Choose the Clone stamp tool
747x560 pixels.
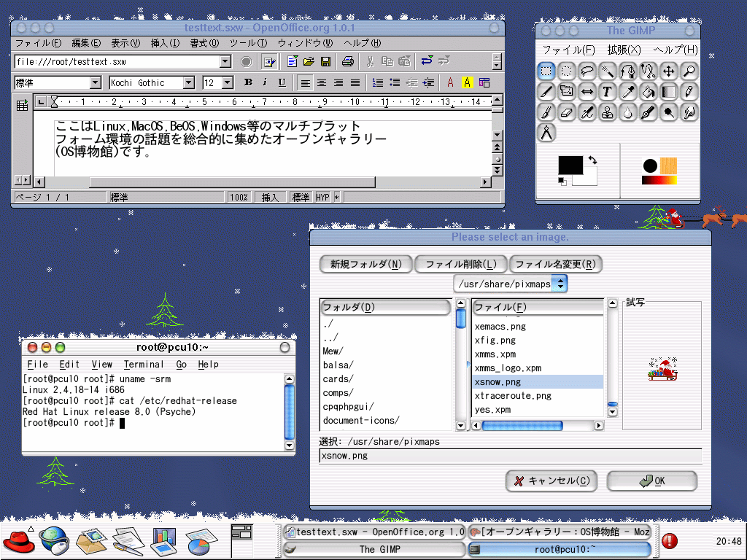point(608,112)
